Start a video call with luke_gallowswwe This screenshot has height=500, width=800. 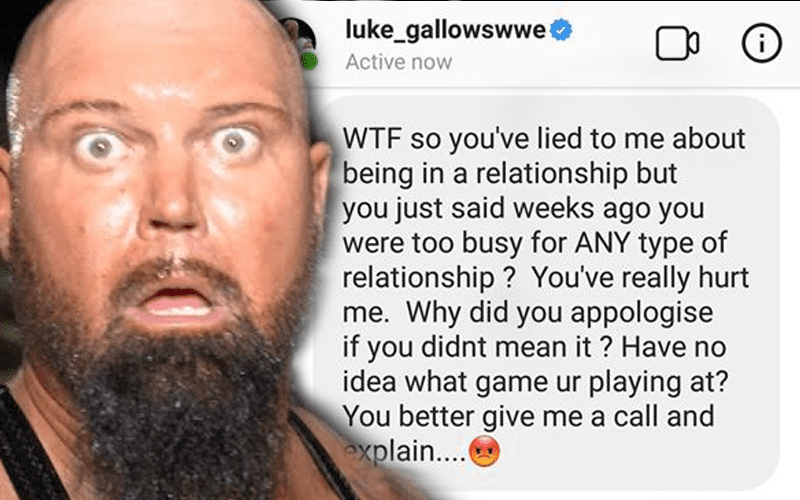click(677, 44)
